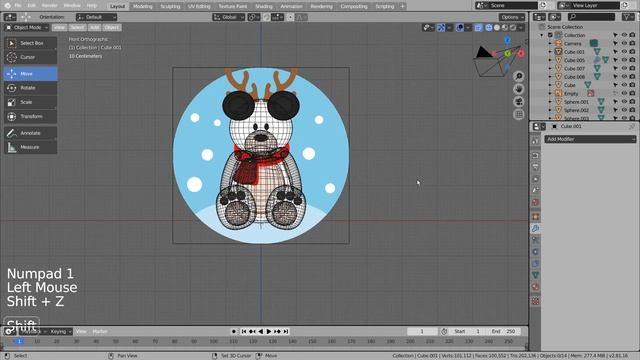Toggle snapping magnet in header
The width and height of the screenshot is (640, 360).
coord(267,17)
